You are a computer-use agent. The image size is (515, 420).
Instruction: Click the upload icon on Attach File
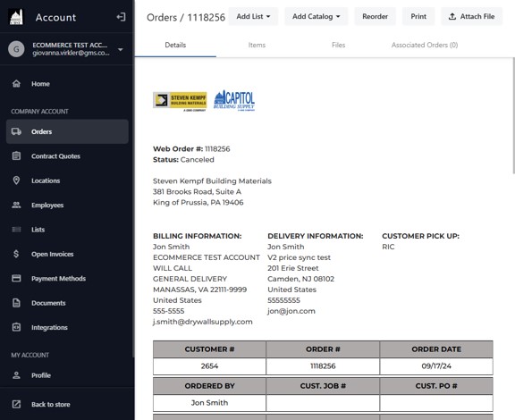(452, 16)
